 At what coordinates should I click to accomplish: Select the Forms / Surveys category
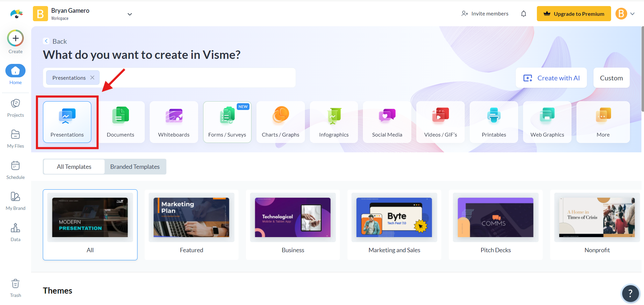coord(227,122)
